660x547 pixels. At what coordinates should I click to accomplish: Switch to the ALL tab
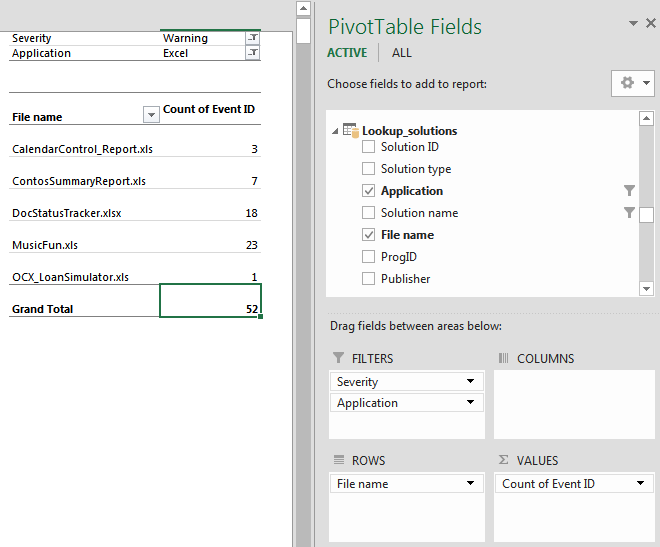(402, 53)
